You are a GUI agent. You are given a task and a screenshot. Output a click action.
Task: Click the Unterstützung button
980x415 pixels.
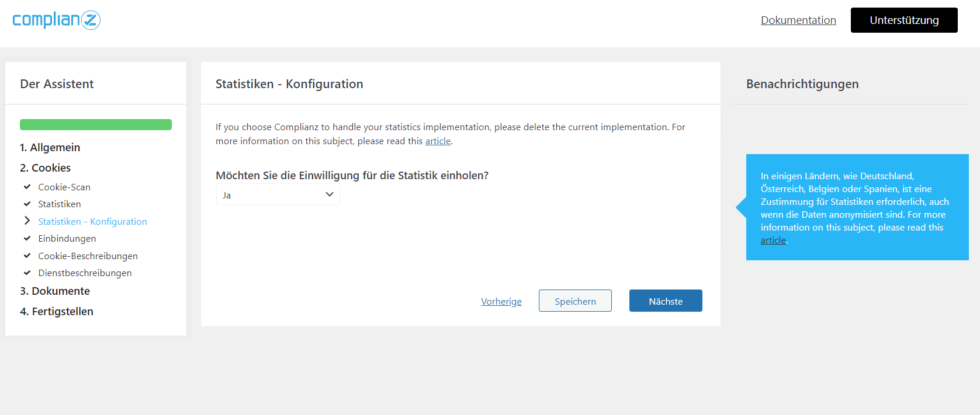pyautogui.click(x=904, y=20)
